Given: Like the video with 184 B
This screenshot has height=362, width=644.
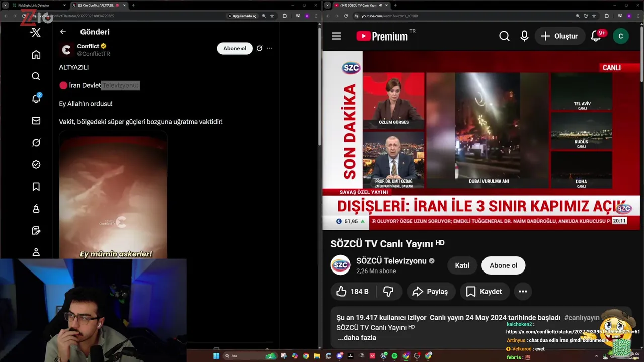Looking at the screenshot, I should click(352, 291).
